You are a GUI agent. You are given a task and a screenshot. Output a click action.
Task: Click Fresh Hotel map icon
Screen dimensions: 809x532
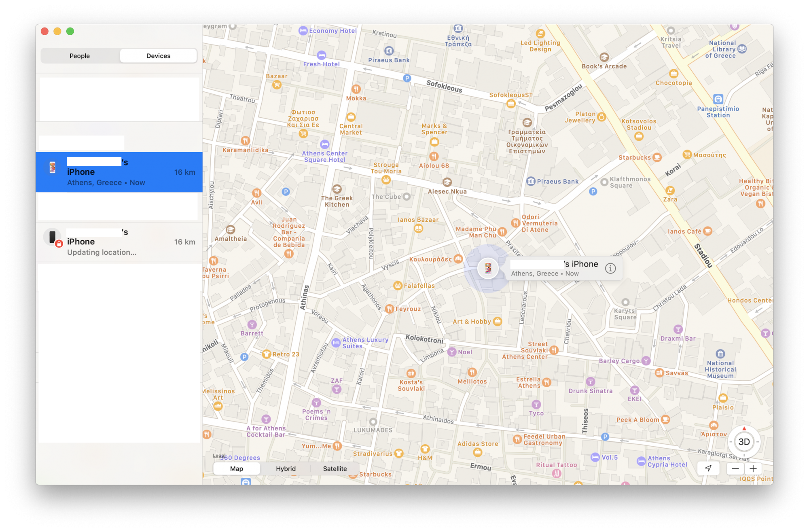click(x=322, y=55)
